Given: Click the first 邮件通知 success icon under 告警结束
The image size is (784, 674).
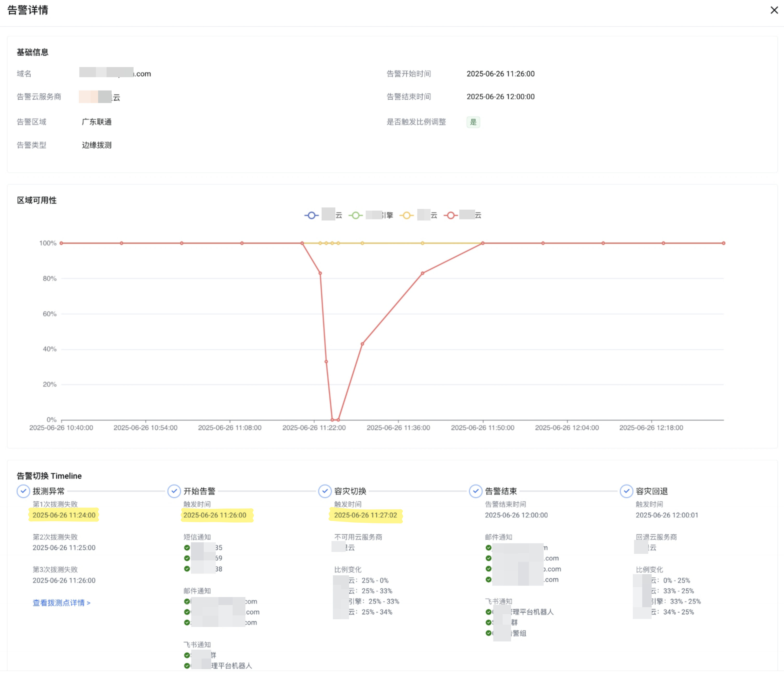Looking at the screenshot, I should (x=488, y=548).
